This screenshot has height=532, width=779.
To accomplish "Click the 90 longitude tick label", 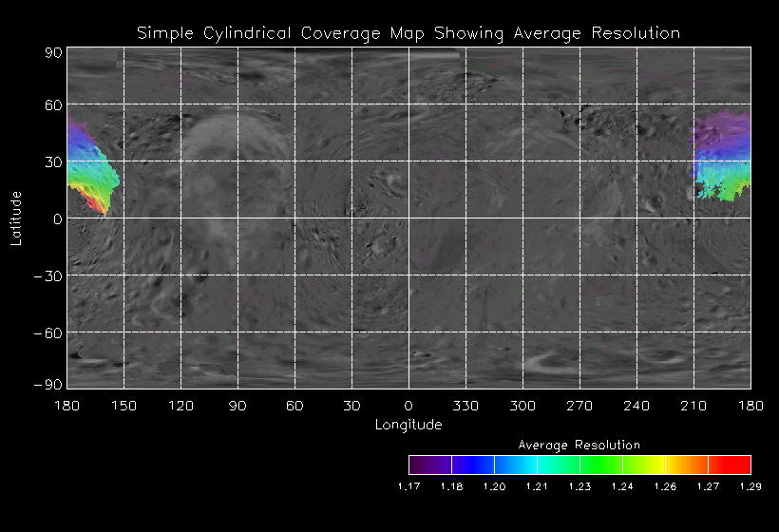I will click(237, 406).
